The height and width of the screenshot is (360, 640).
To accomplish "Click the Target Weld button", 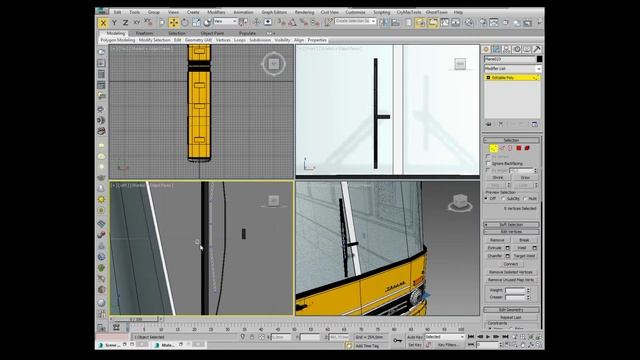I will pos(524,256).
